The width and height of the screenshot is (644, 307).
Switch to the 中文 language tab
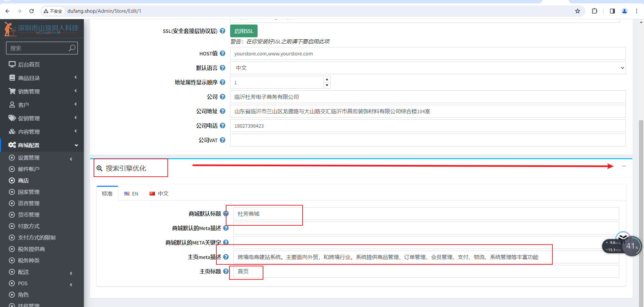(159, 194)
